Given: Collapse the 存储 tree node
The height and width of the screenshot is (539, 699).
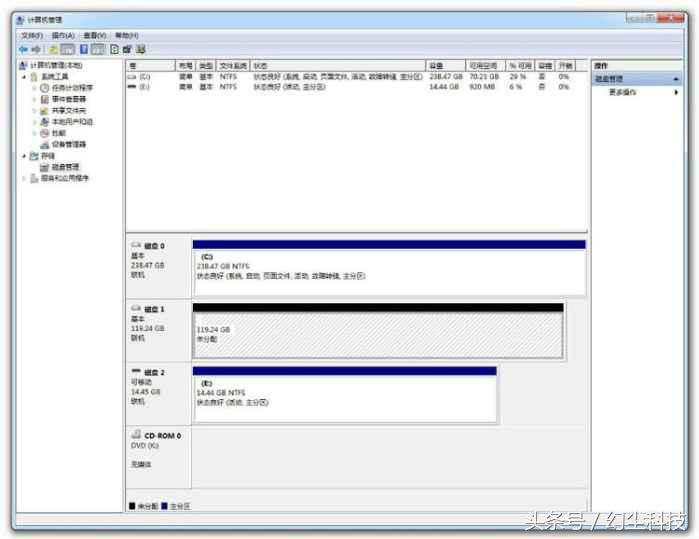Looking at the screenshot, I should 24,156.
